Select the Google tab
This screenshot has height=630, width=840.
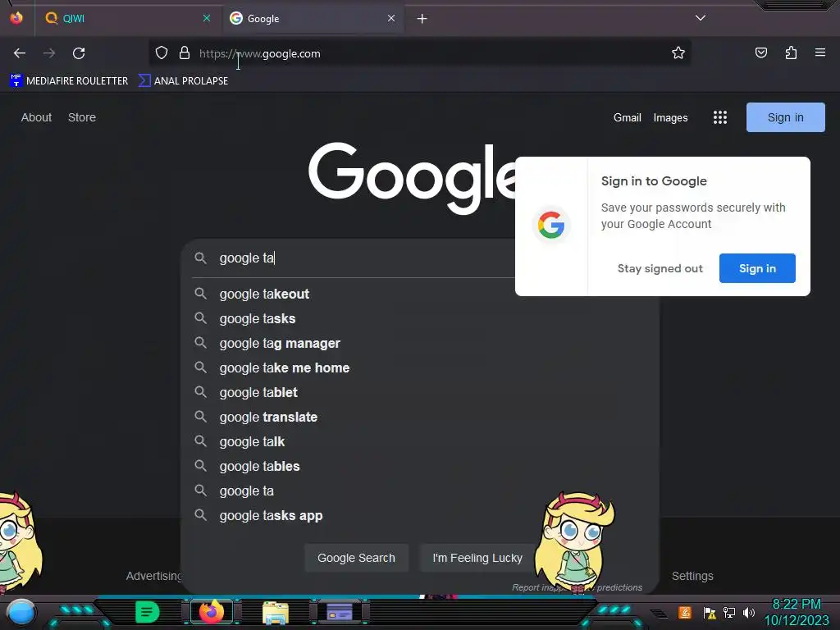(x=313, y=19)
